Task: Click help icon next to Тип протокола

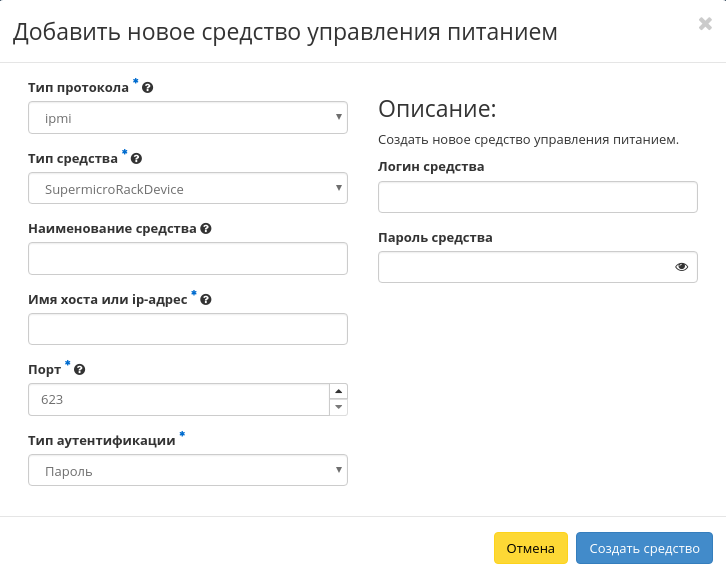Action: [148, 88]
